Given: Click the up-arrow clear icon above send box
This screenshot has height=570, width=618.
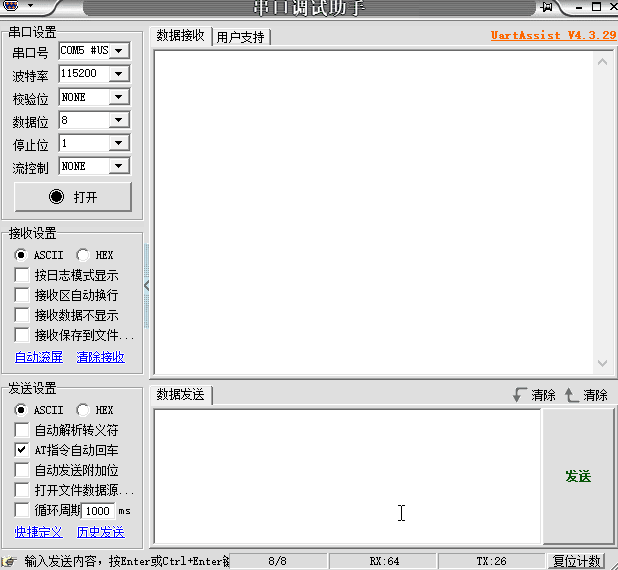Looking at the screenshot, I should [571, 395].
